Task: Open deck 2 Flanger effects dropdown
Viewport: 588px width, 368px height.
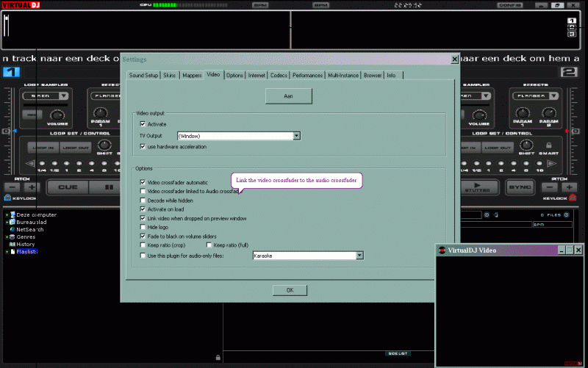Action: (553, 96)
